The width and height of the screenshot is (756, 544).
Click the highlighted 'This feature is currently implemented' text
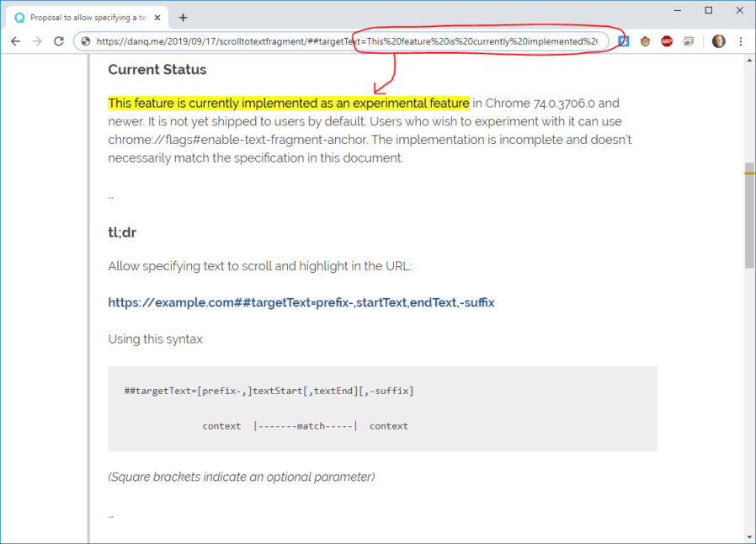[x=288, y=103]
